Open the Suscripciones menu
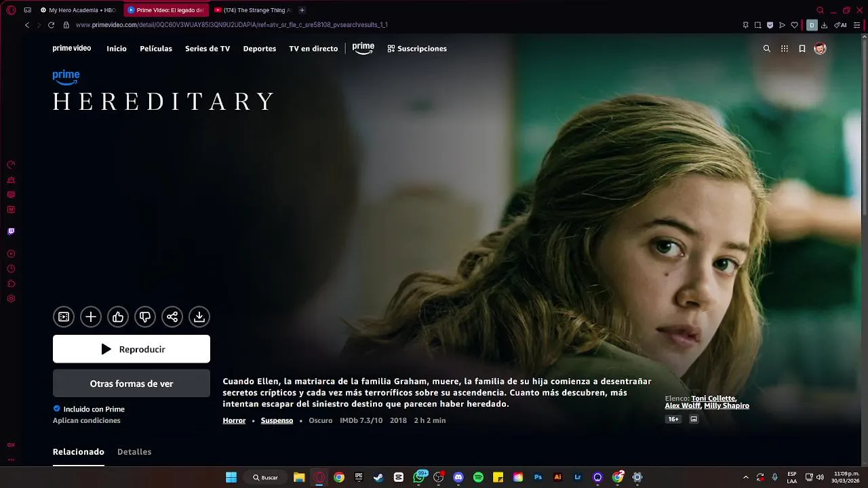 417,49
